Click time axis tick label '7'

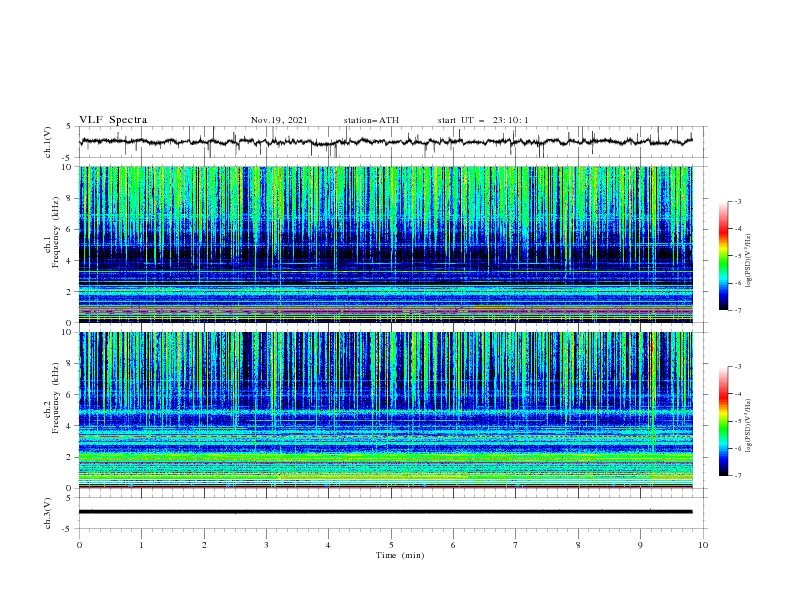coord(516,545)
